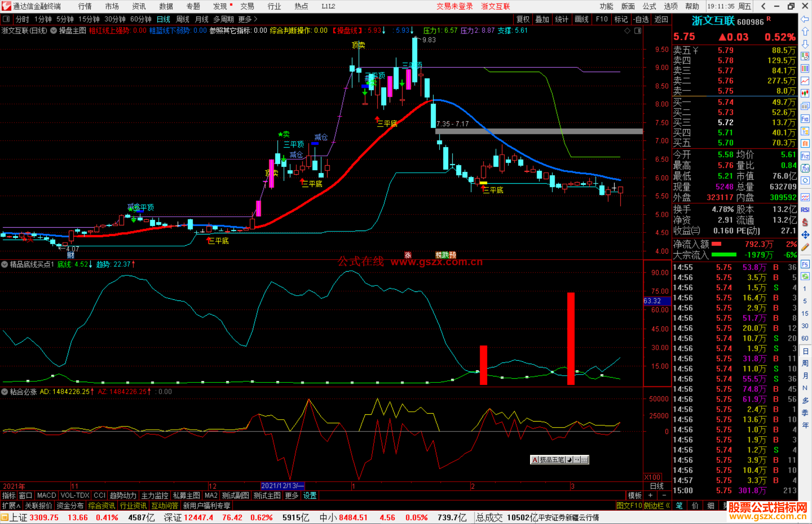This screenshot has height=524, width=812.
Task: Open the 综合资讯 news tab
Action: pos(101,506)
